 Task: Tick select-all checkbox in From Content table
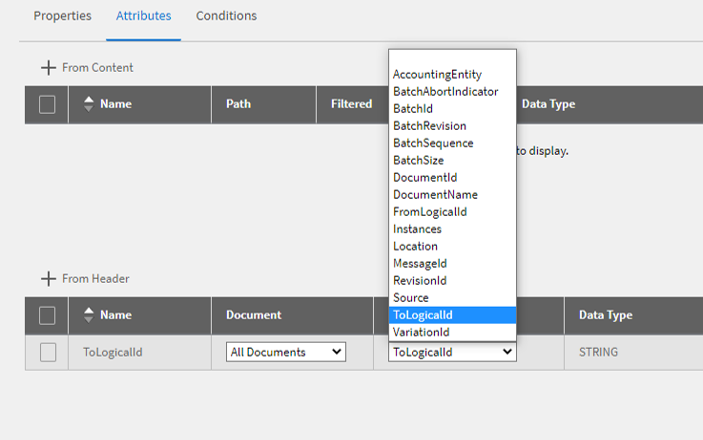click(x=47, y=104)
